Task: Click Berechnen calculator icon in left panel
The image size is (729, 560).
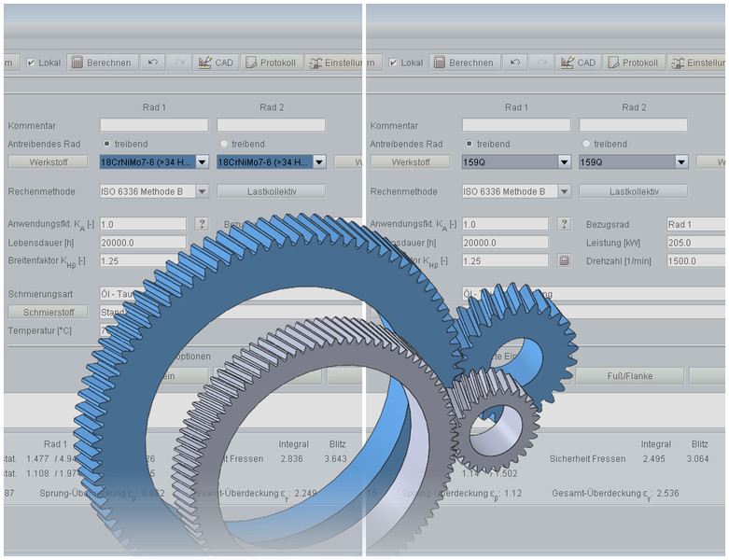Action: click(x=77, y=63)
